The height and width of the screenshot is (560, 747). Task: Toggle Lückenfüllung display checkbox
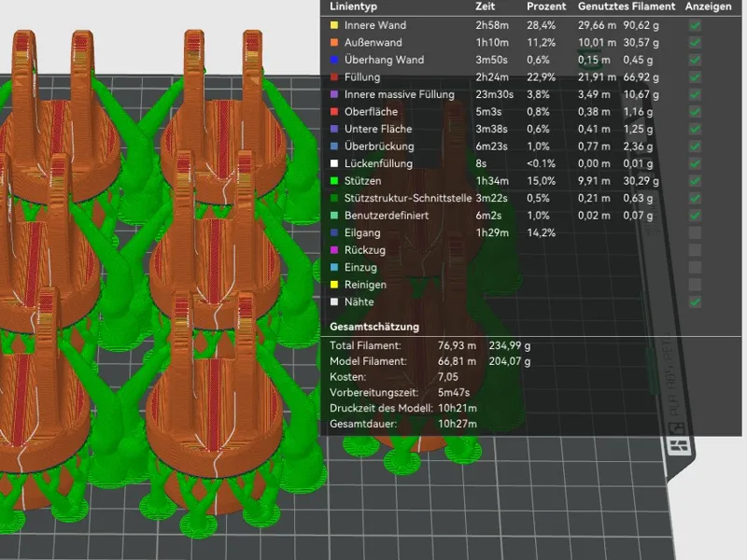[695, 164]
